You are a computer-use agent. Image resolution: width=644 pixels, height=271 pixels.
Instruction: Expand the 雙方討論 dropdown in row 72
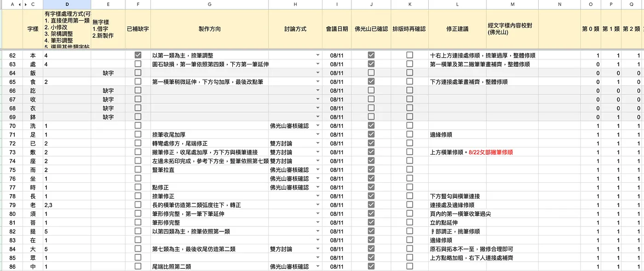[317, 144]
